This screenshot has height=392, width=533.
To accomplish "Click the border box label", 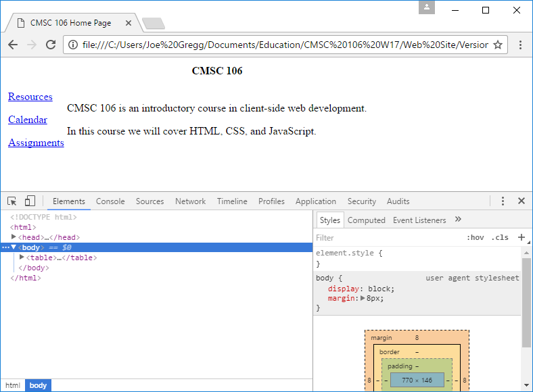I will (390, 352).
